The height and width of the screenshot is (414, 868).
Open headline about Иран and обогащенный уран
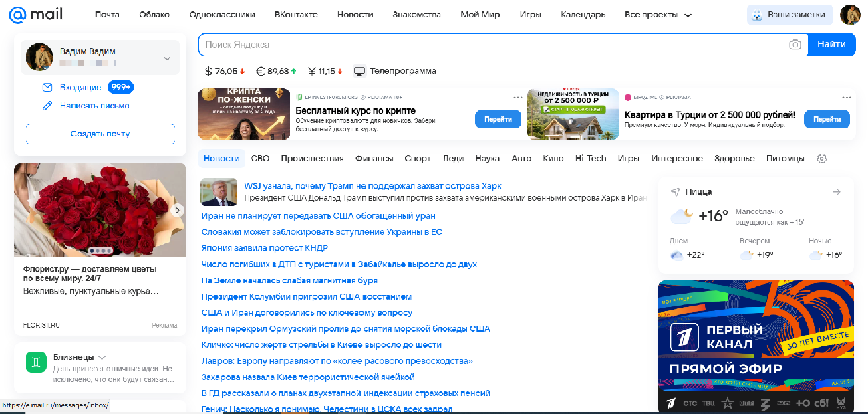point(318,216)
